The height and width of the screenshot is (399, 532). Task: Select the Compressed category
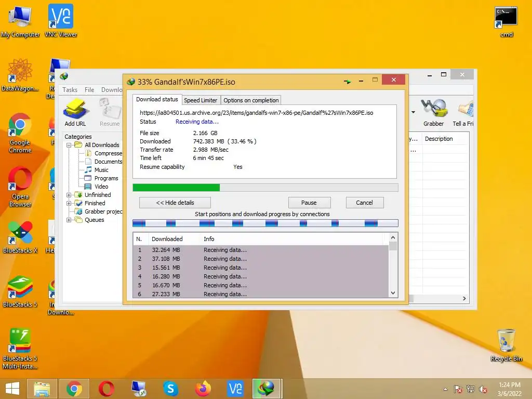pos(103,153)
